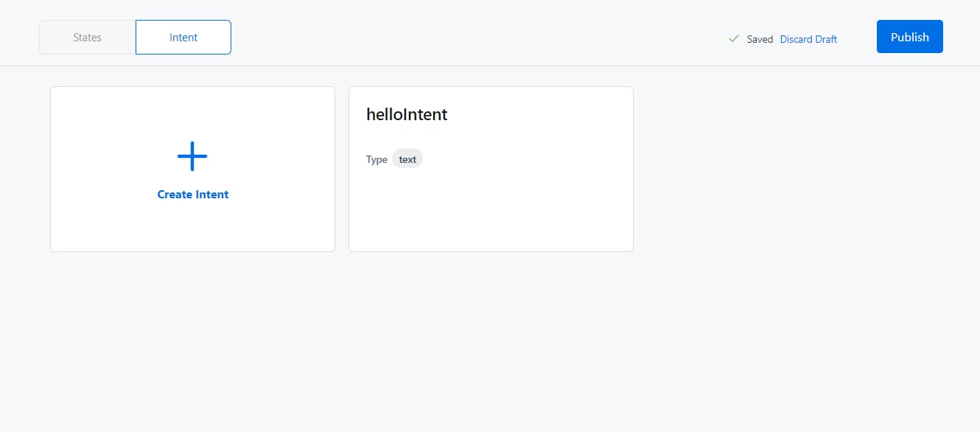This screenshot has height=432, width=980.
Task: Open the helloIntent card title
Action: tap(407, 114)
